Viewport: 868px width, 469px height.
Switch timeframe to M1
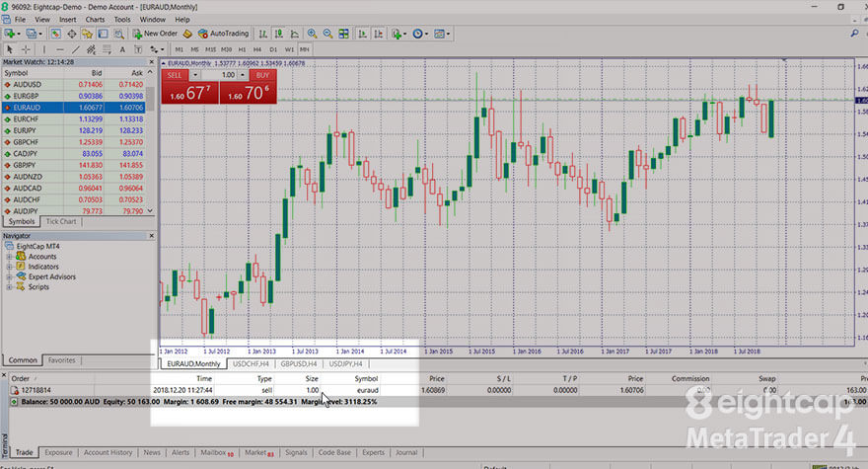179,49
